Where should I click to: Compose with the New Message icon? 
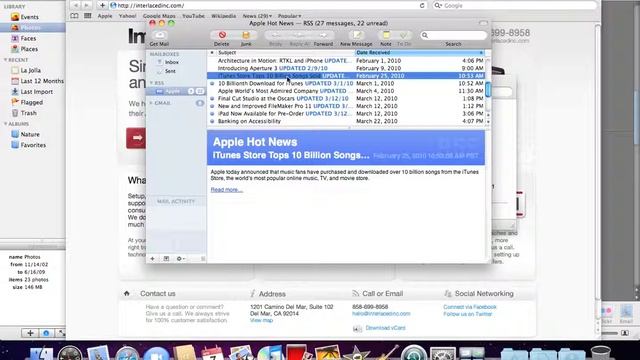[x=357, y=36]
